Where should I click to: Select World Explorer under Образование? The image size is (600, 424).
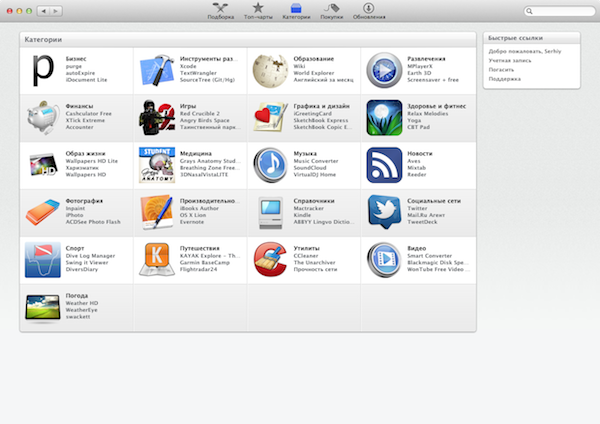[x=314, y=73]
